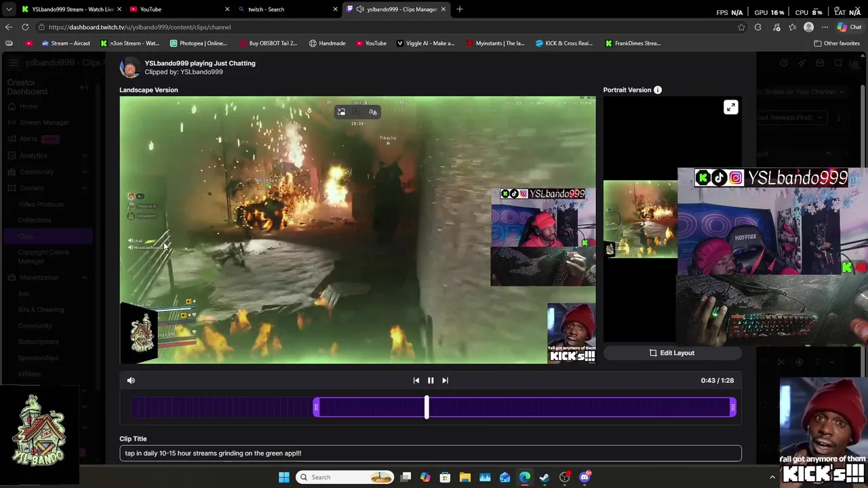Click inside the Clip Title input field
The width and height of the screenshot is (868, 488).
pyautogui.click(x=431, y=453)
